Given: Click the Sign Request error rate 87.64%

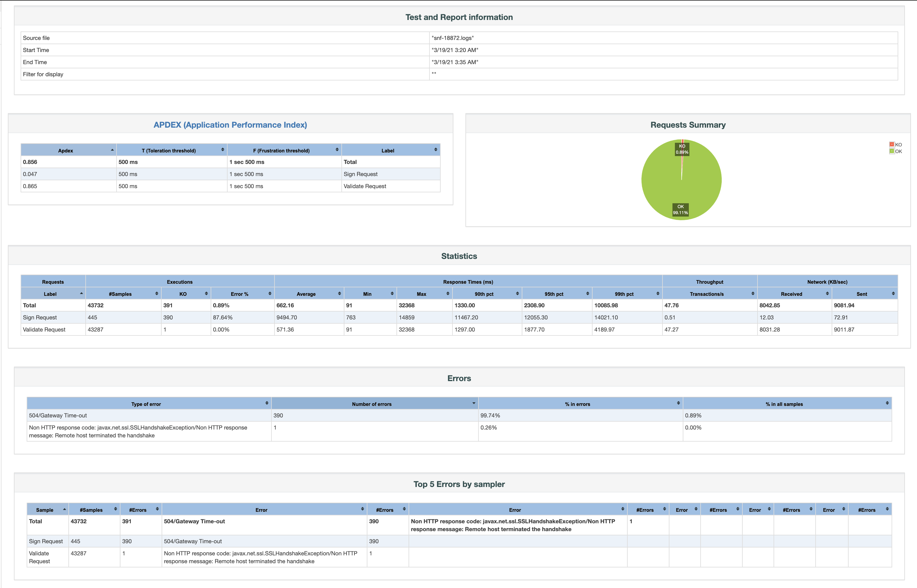Looking at the screenshot, I should pos(223,317).
